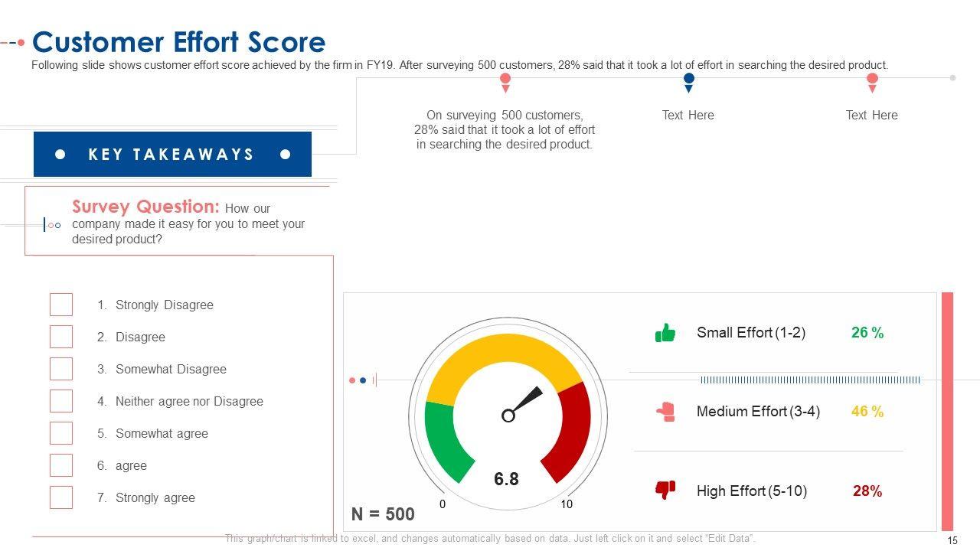Select the Survey Question heading
Viewport: 980px width, 551px height.
[145, 207]
